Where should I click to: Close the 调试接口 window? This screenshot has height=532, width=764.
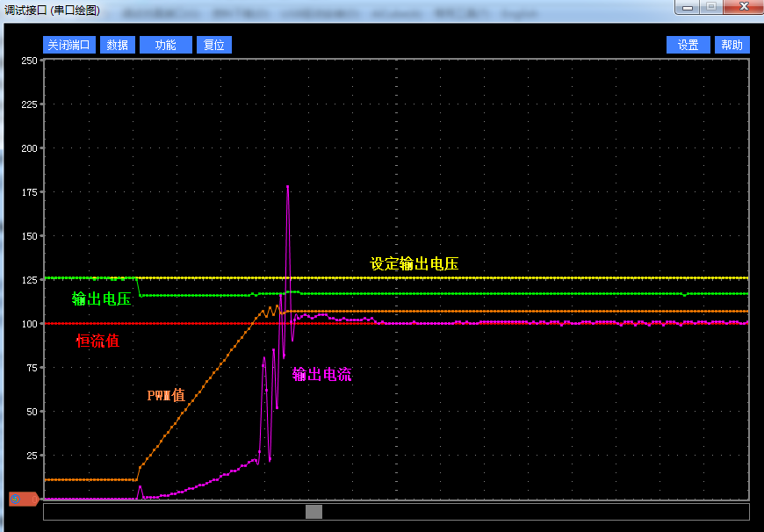click(x=744, y=7)
